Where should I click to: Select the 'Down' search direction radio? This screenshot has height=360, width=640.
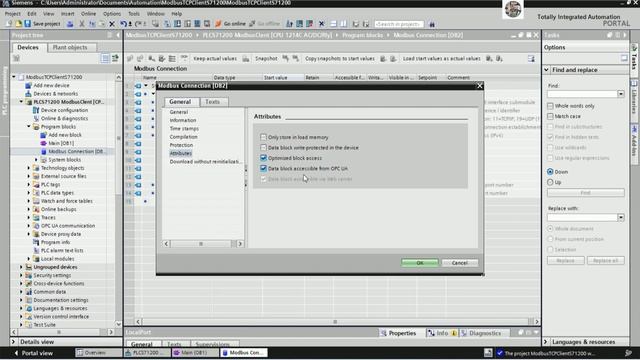click(550, 172)
